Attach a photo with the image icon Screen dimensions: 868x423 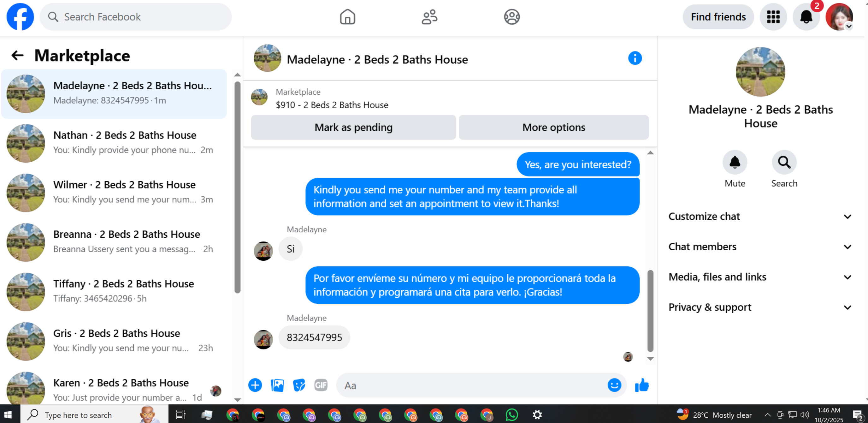pyautogui.click(x=277, y=385)
